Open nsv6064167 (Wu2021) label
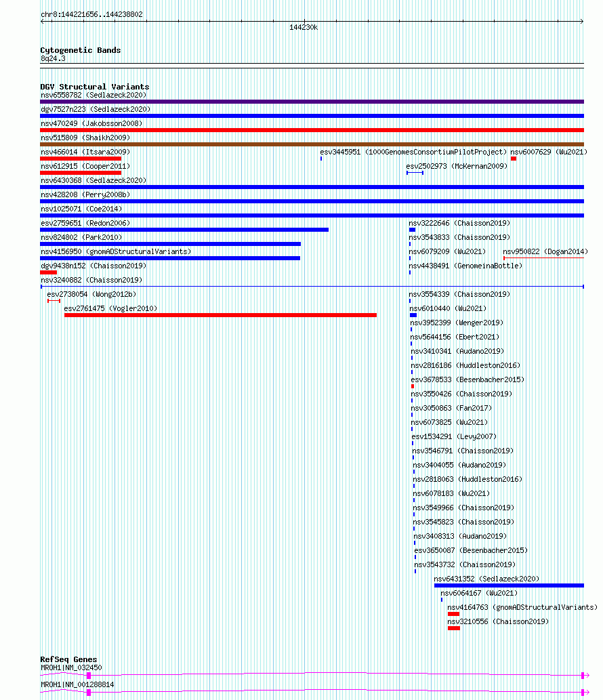This screenshot has width=603, height=700. (x=479, y=594)
